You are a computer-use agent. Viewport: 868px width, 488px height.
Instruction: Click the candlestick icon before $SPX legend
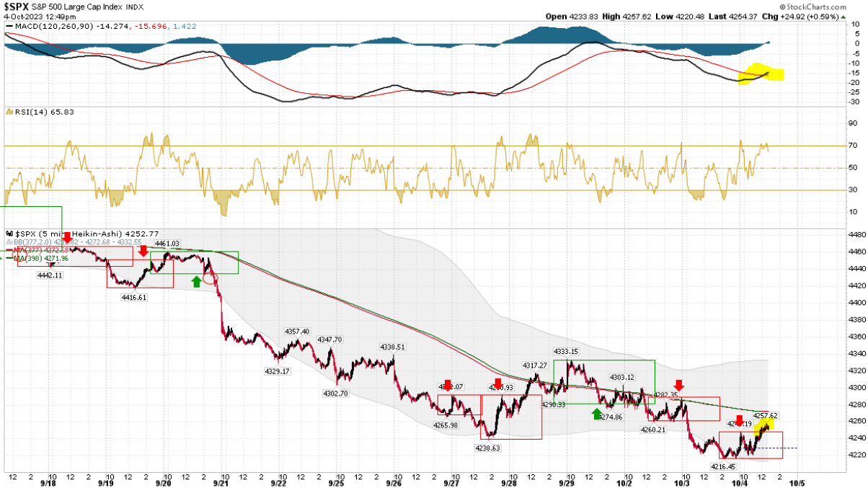(x=9, y=234)
